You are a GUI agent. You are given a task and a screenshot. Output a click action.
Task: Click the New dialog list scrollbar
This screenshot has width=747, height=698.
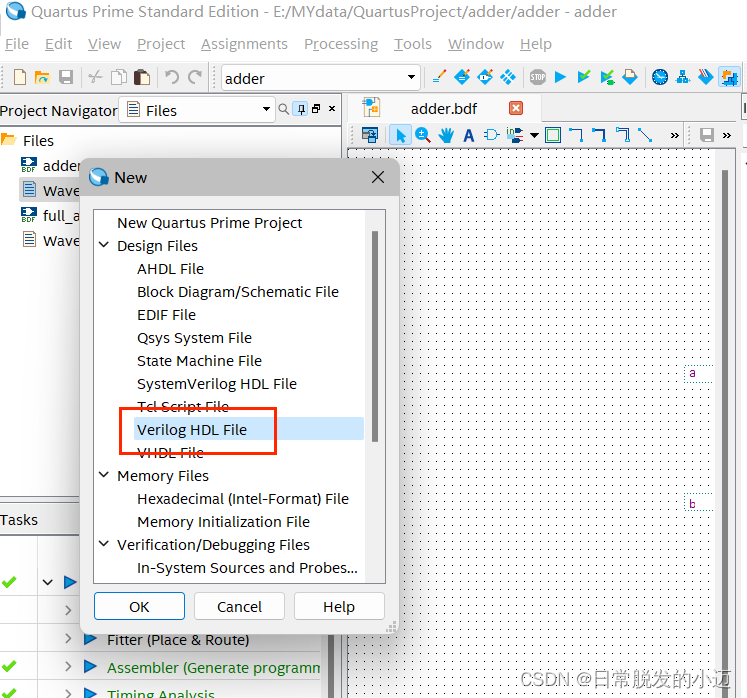click(x=375, y=336)
